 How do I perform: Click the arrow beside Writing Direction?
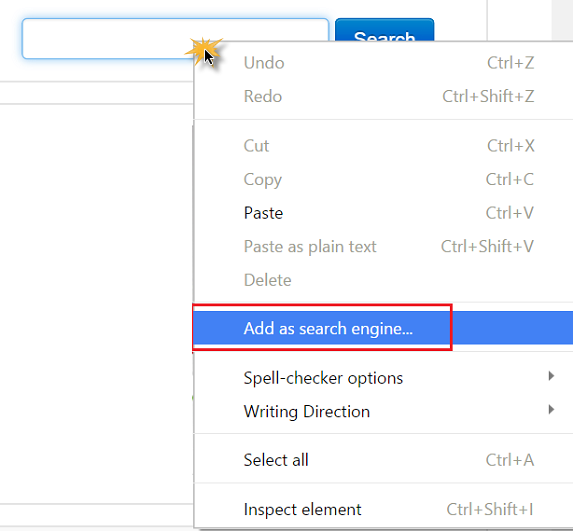tap(551, 409)
